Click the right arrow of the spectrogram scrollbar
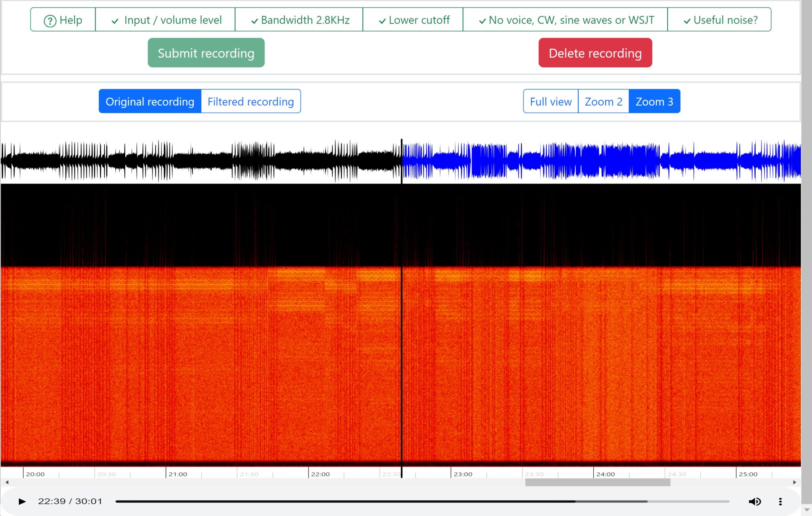 point(794,482)
